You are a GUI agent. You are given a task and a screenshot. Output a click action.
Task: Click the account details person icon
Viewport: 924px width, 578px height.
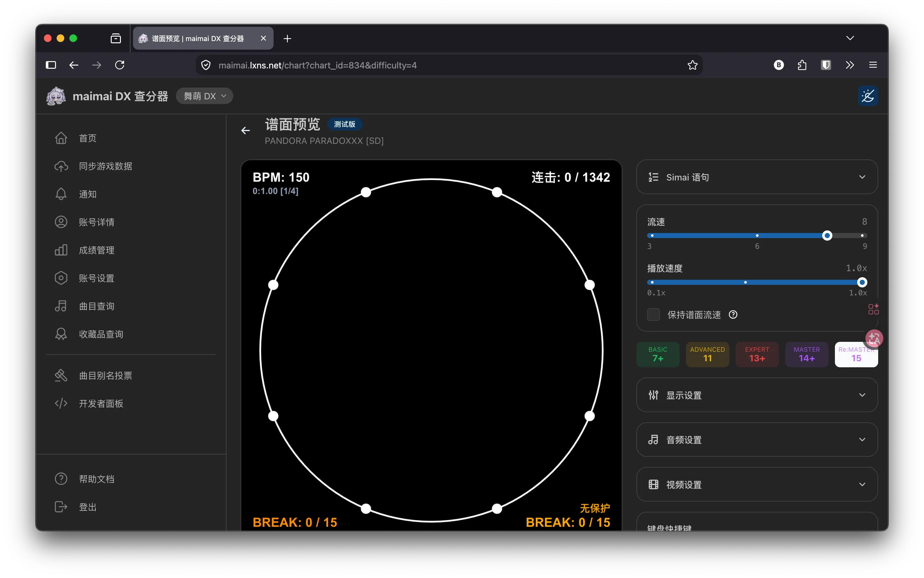61,222
